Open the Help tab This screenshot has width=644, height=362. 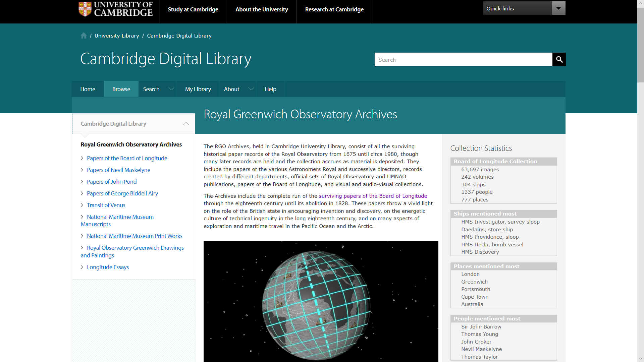tap(270, 89)
